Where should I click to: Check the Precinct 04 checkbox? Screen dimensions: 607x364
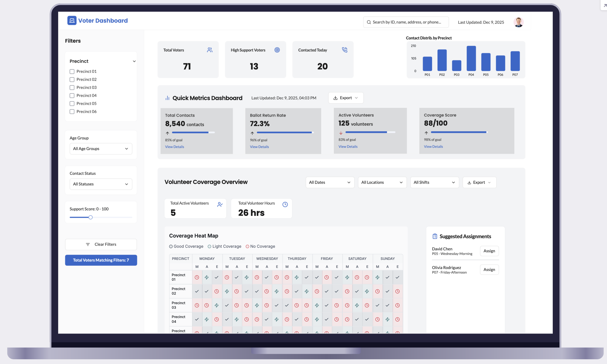click(72, 96)
